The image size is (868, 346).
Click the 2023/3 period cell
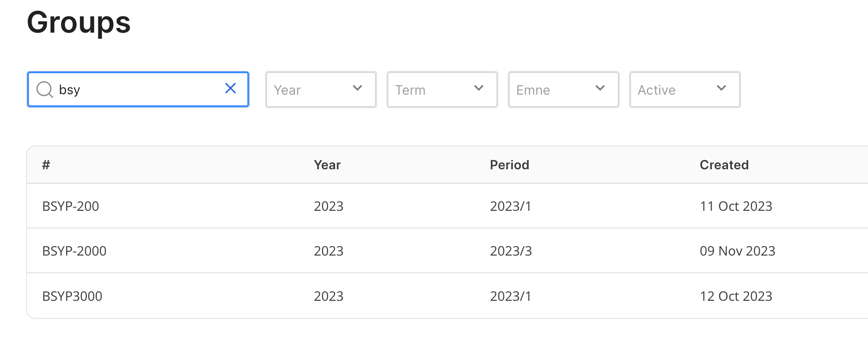[x=511, y=251]
